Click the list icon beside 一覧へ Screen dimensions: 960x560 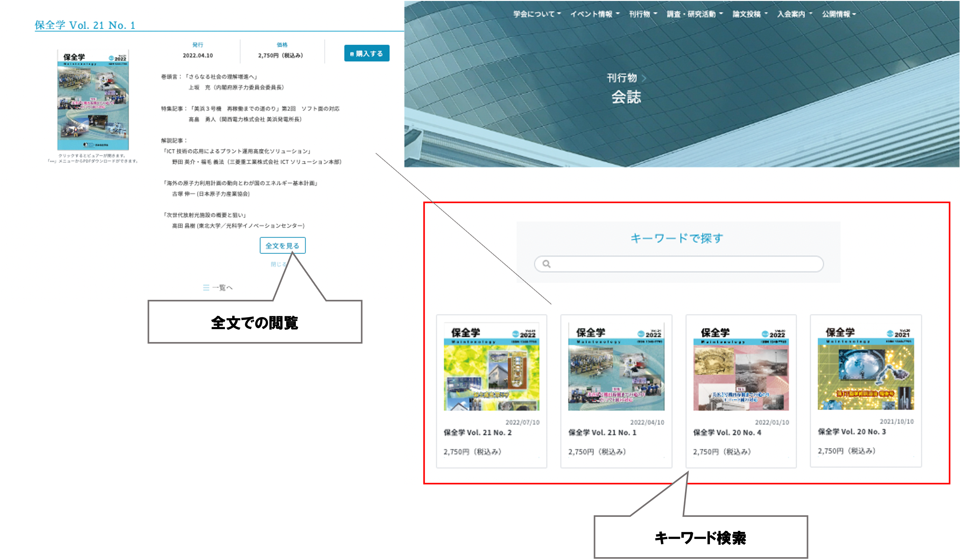pyautogui.click(x=207, y=289)
